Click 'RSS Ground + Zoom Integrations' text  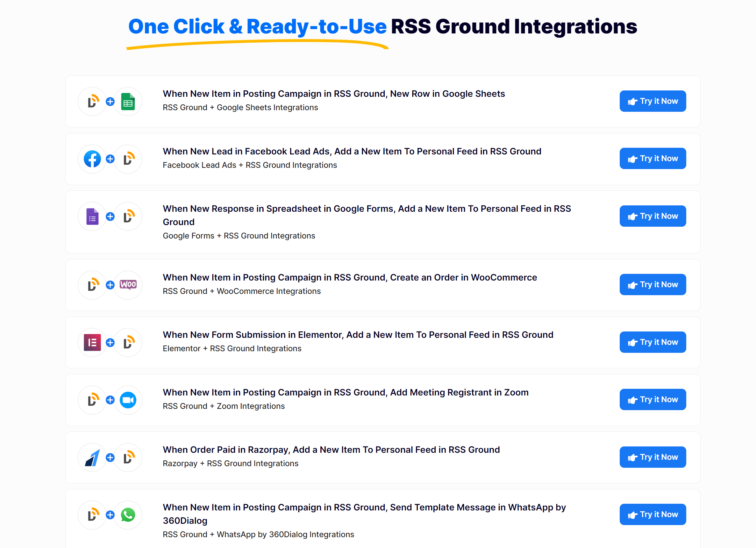[224, 406]
